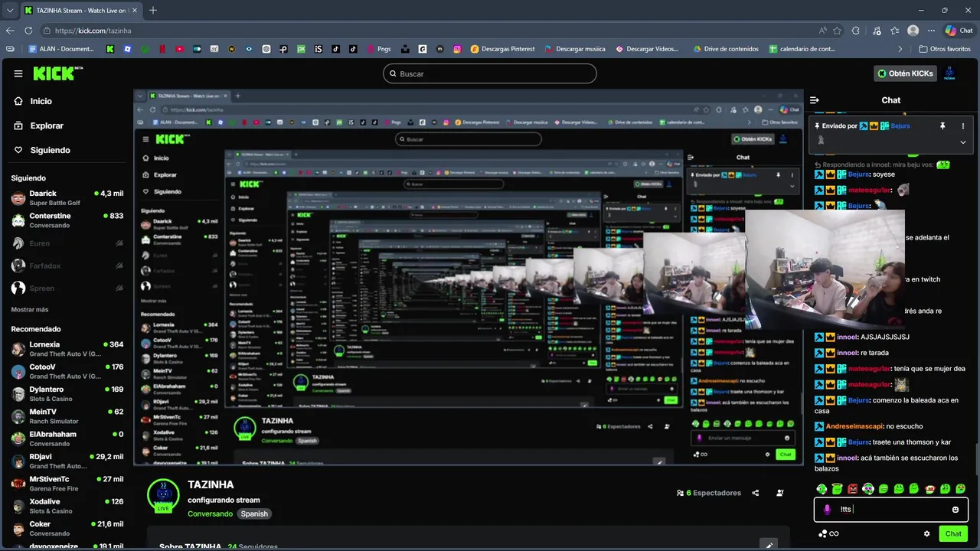Viewport: 980px width, 551px height.
Task: Open chat settings gear icon
Action: point(927,534)
